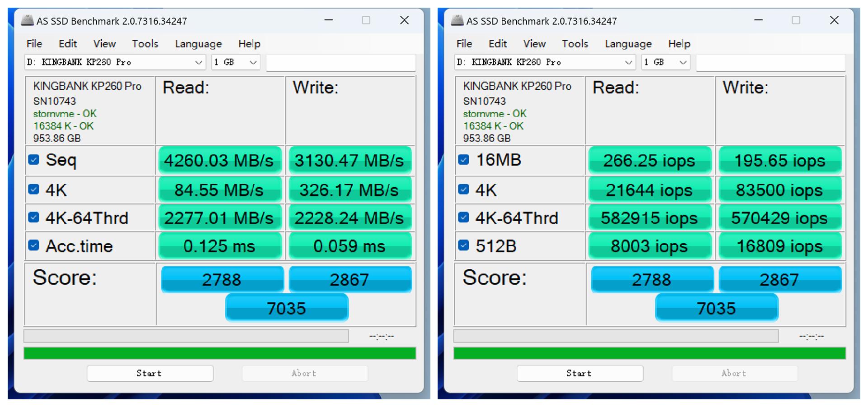868x407 pixels.
Task: Click the 4K-64Thrd read iops value 582915
Action: pos(650,217)
